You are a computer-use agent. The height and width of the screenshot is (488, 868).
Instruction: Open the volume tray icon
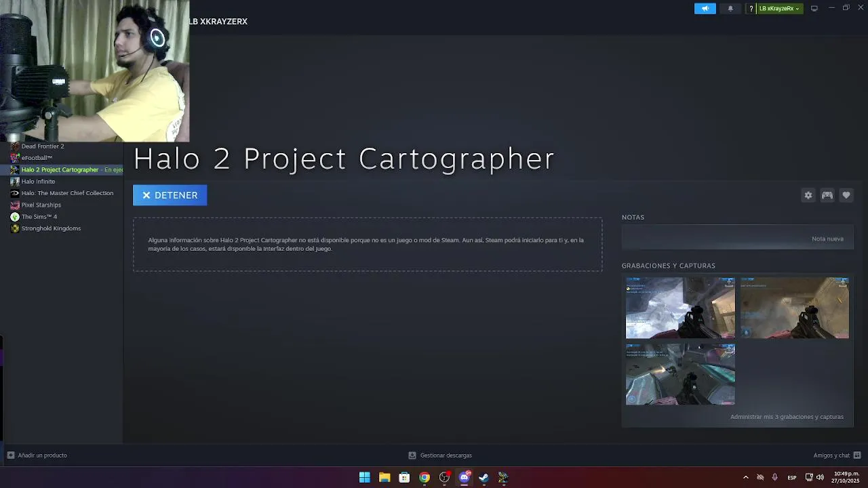(x=821, y=477)
